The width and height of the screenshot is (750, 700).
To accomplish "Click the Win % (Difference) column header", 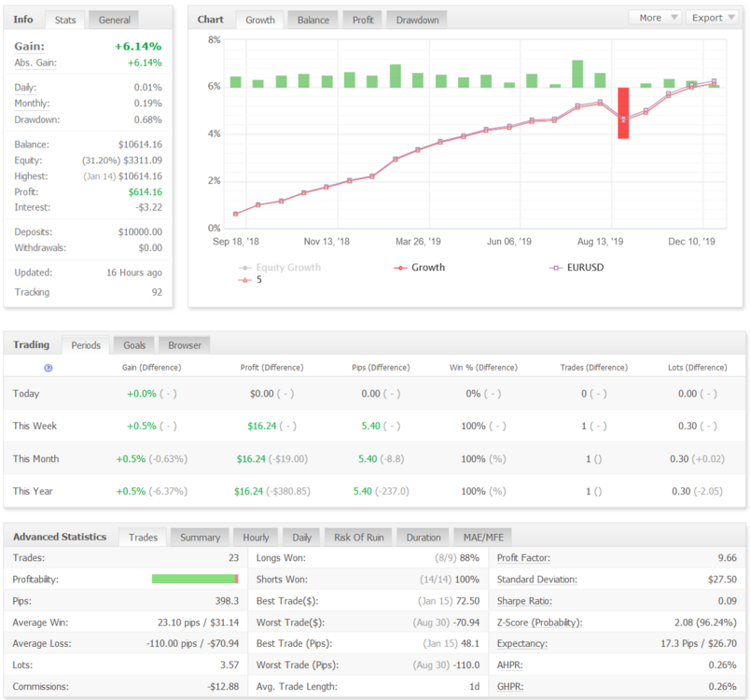I will (483, 368).
